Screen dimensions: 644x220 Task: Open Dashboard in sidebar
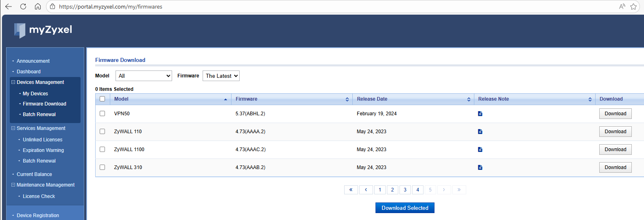(28, 72)
